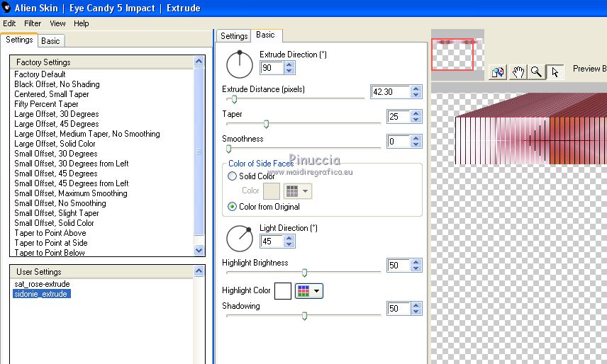
Task: Open the Help menu
Action: coord(82,23)
